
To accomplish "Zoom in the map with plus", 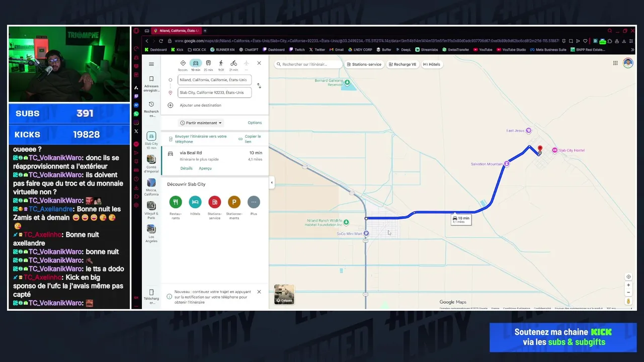I will tap(628, 285).
